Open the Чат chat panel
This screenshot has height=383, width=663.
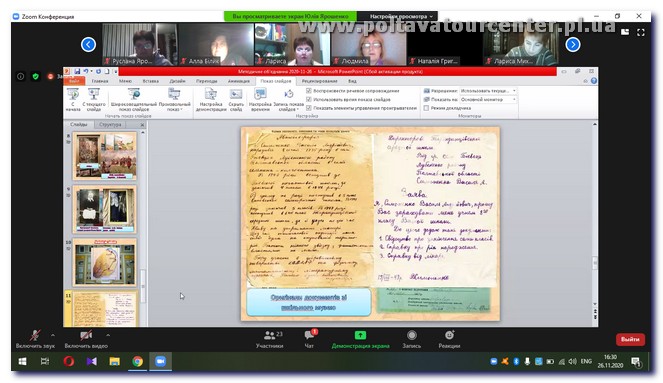pos(309,339)
